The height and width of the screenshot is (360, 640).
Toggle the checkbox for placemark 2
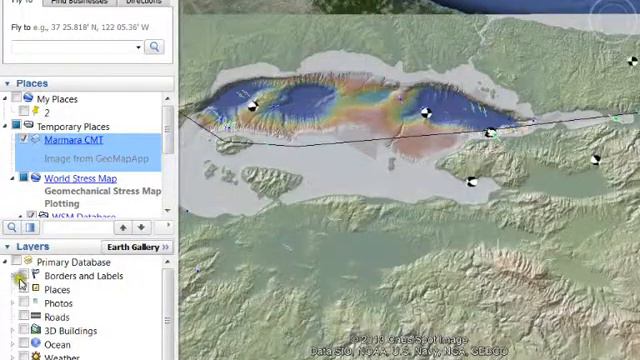point(24,111)
